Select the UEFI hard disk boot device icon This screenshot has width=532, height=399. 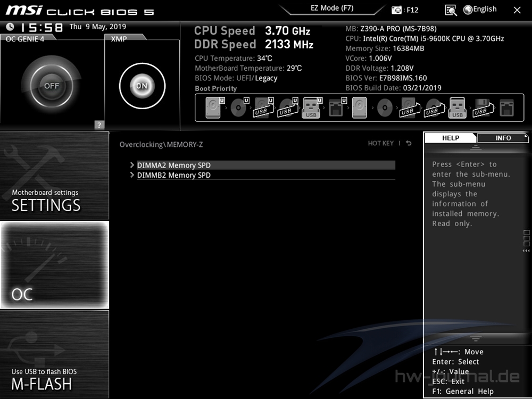point(215,107)
